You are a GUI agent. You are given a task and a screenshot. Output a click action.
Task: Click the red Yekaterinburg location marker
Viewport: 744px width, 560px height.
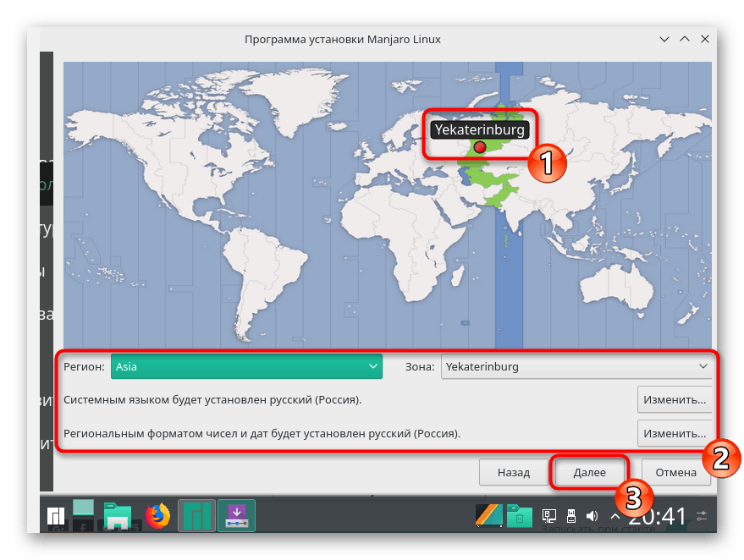[480, 147]
